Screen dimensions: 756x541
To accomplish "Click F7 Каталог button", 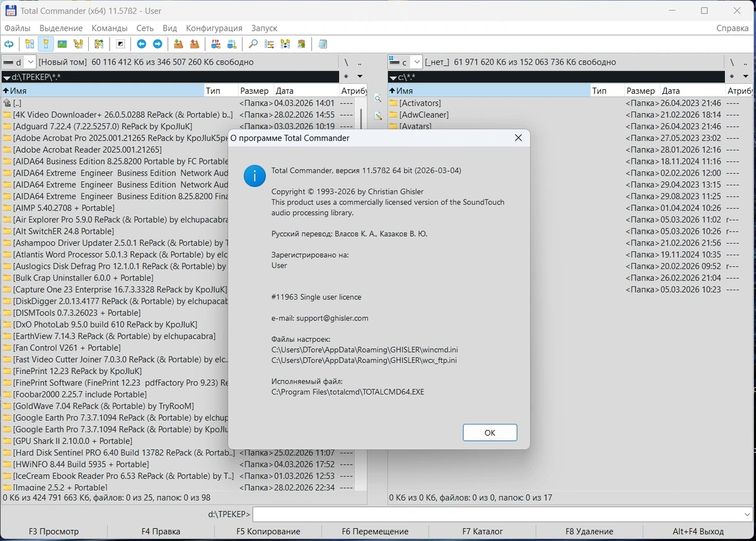I will point(483,532).
